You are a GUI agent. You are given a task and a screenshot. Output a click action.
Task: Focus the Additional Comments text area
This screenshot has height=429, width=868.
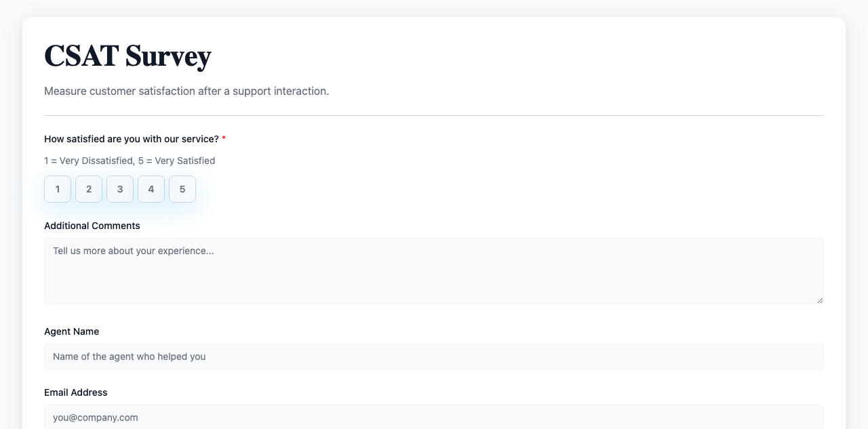(433, 271)
